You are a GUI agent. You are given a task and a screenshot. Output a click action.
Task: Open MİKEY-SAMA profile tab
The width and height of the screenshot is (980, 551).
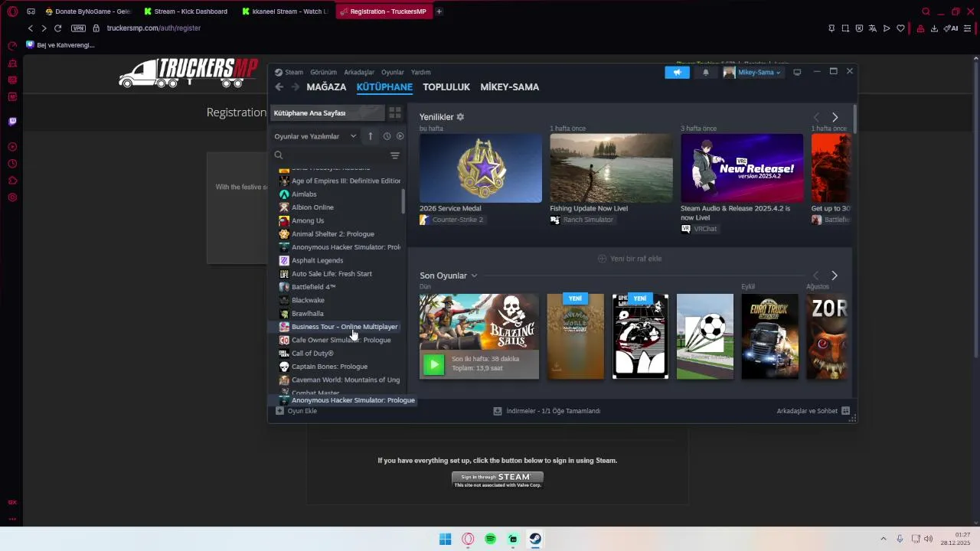pos(509,87)
